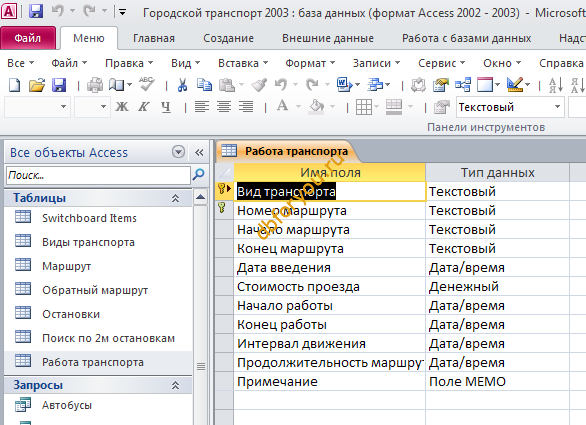Viewport: 586px width, 425px height.
Task: Click the Print icon in toolbar
Action: pos(95,85)
